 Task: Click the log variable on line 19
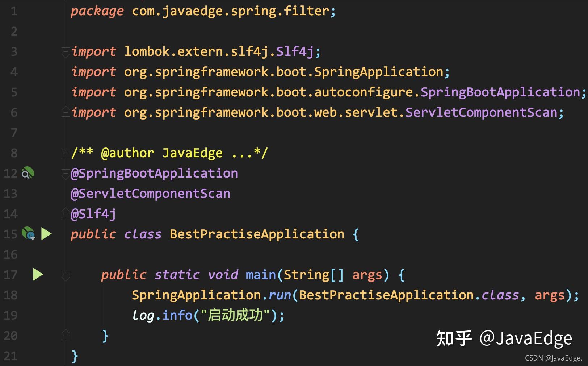(x=143, y=316)
